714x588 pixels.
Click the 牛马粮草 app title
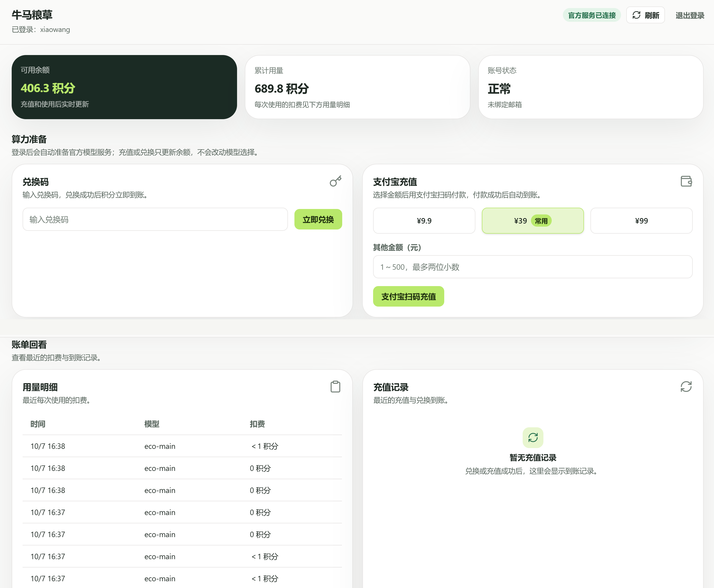point(32,15)
